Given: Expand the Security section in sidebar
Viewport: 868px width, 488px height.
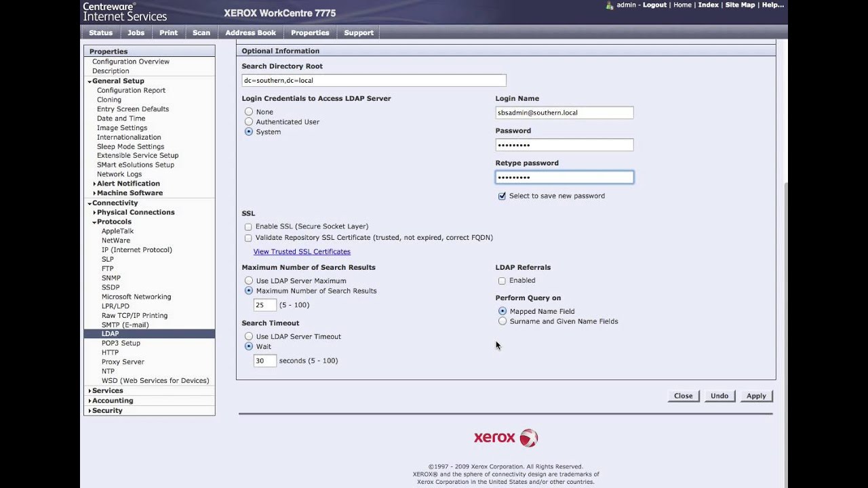Looking at the screenshot, I should (90, 411).
